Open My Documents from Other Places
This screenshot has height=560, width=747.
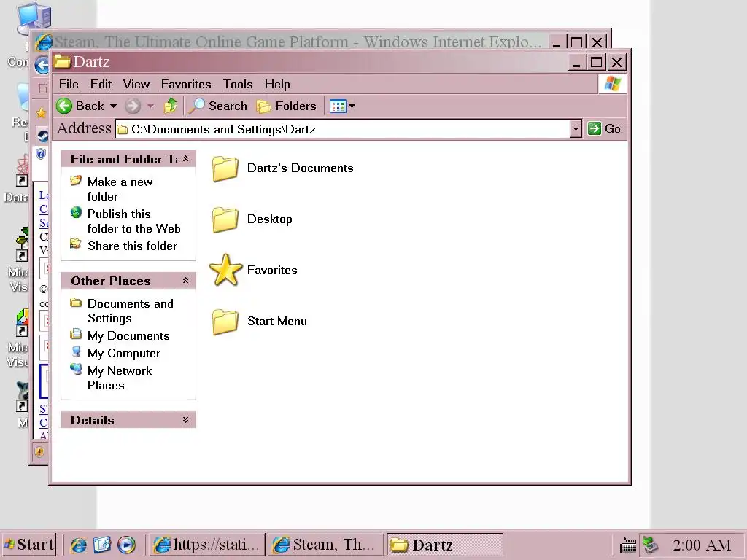(128, 335)
